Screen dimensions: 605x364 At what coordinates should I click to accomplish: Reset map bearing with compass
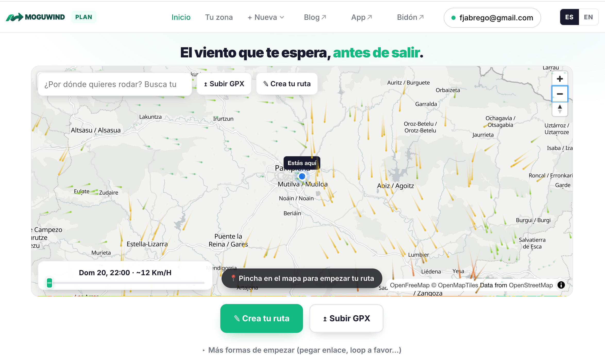(x=560, y=109)
